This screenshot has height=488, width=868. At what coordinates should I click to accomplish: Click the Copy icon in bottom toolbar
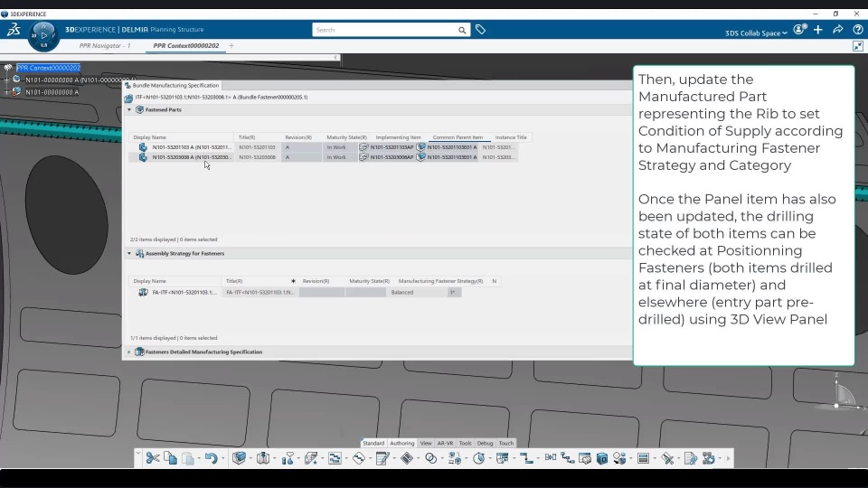point(171,458)
